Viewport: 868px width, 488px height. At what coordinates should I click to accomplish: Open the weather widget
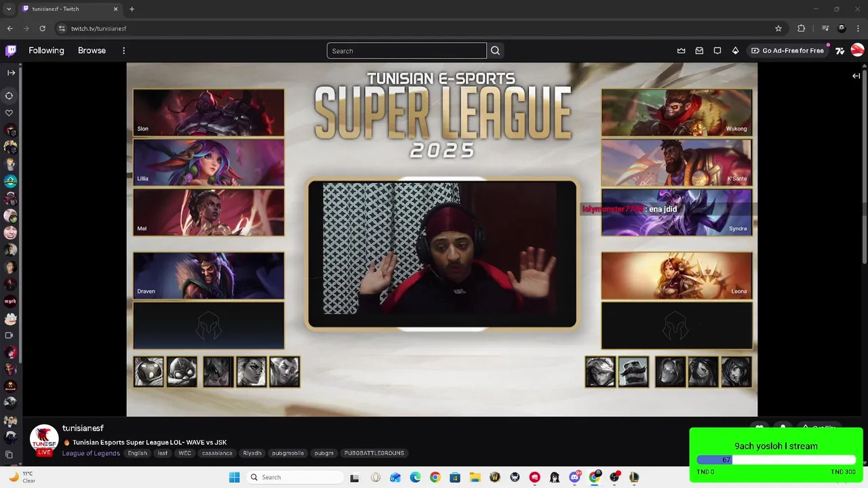22,477
